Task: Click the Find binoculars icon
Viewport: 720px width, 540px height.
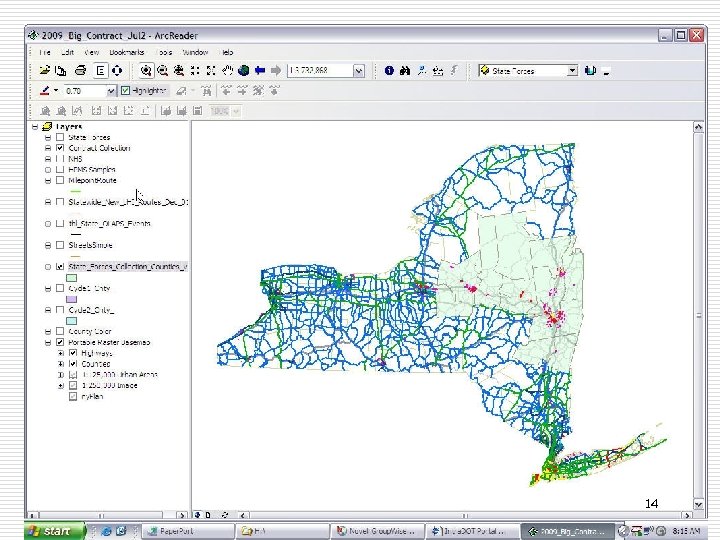Action: click(x=405, y=71)
